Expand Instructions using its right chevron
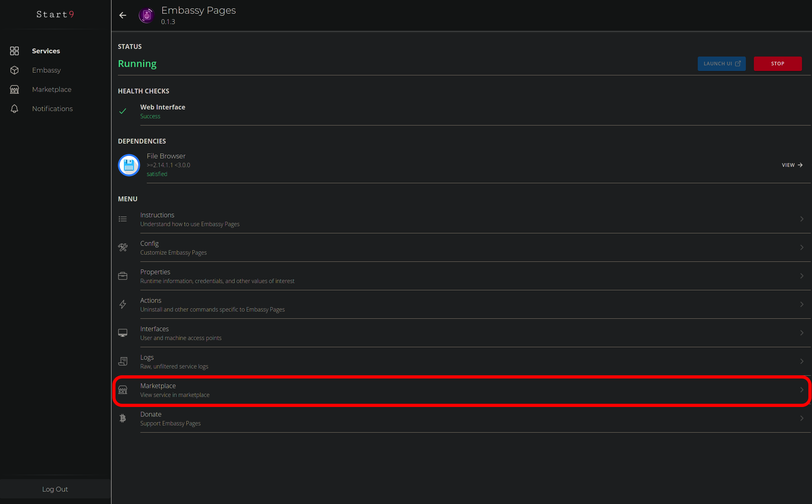Screen dimensions: 812x504 pyautogui.click(x=802, y=219)
